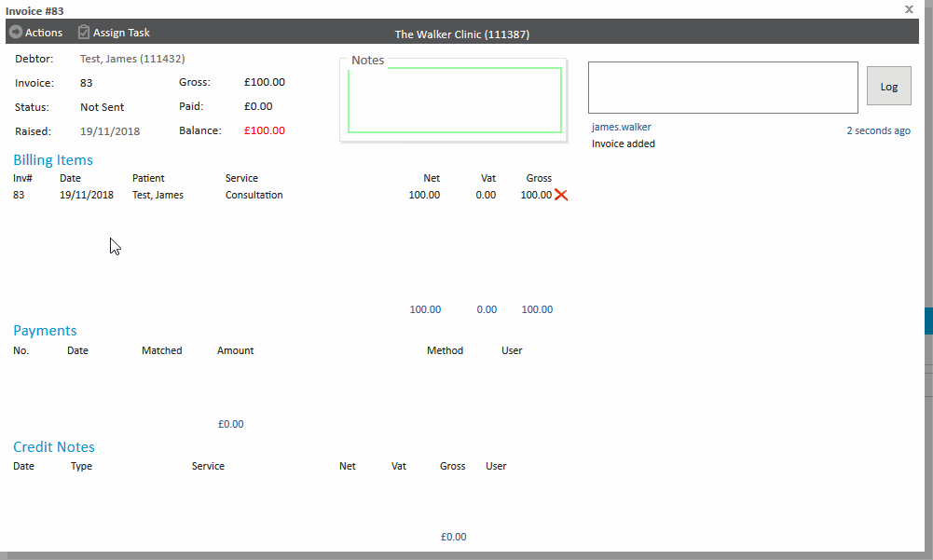The width and height of the screenshot is (933, 560).
Task: Click the credit notes total £0.00
Action: 453,537
